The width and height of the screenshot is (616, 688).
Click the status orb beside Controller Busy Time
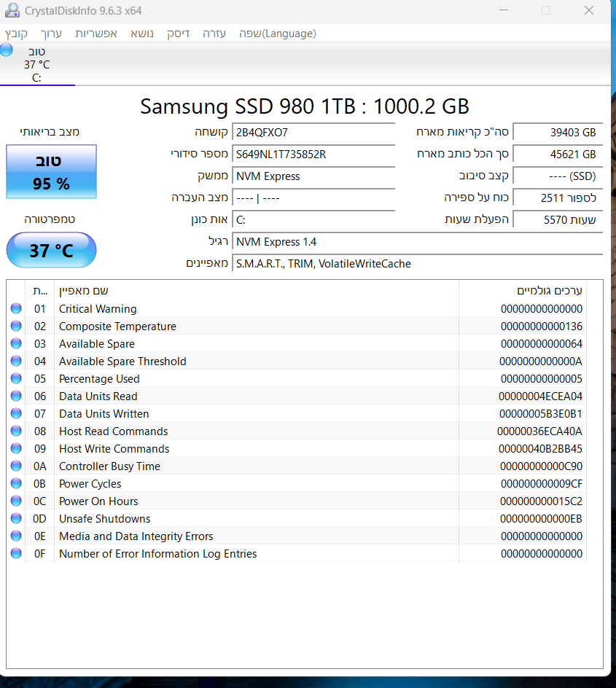click(x=16, y=466)
